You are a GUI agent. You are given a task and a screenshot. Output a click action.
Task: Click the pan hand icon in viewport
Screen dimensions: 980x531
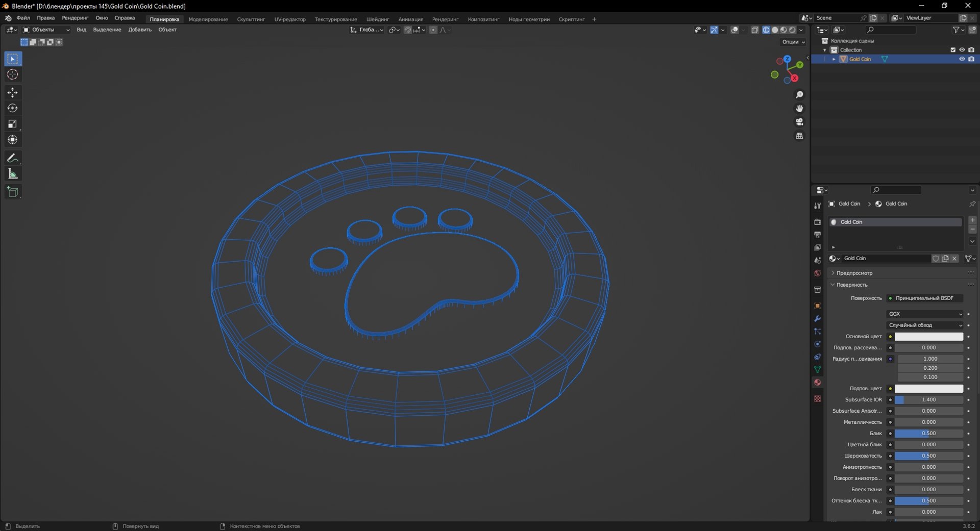coord(799,108)
